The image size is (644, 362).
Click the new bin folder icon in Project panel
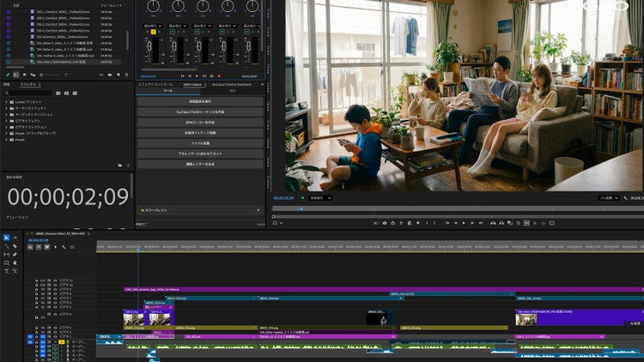[x=110, y=75]
